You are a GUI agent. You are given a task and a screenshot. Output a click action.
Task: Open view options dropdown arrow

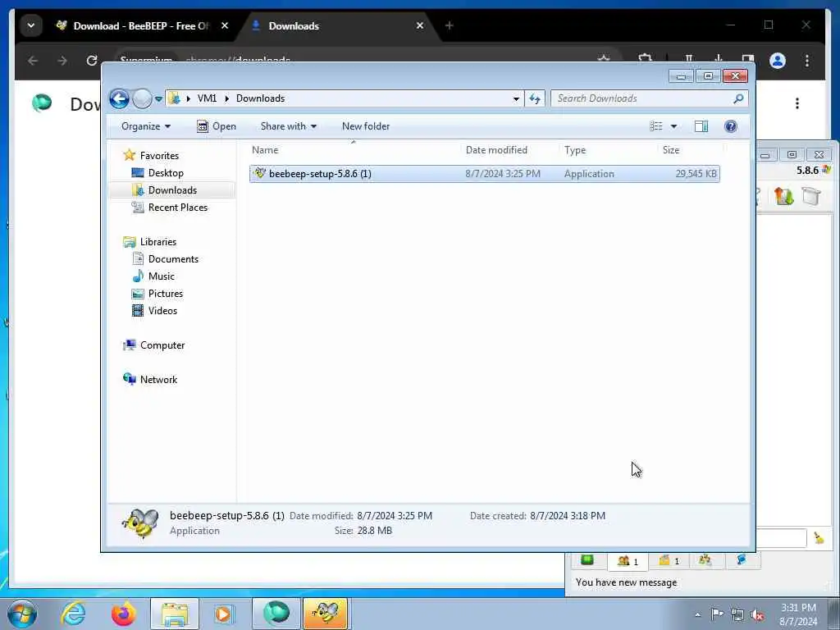pyautogui.click(x=674, y=126)
